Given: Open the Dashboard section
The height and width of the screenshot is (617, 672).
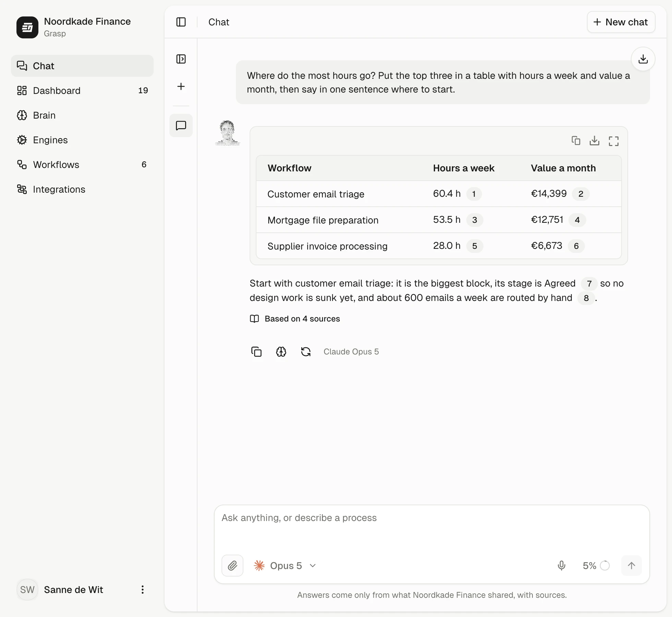Looking at the screenshot, I should click(x=82, y=90).
